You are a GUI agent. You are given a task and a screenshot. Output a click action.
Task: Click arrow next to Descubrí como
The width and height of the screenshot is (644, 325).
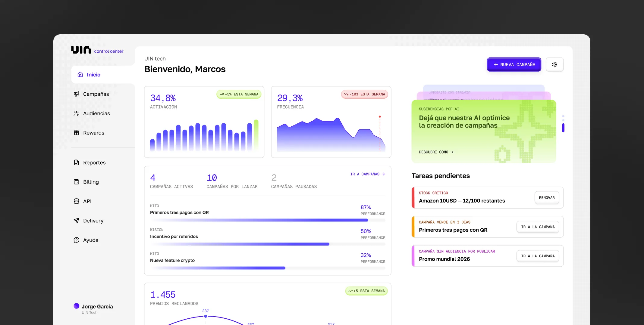click(x=452, y=152)
